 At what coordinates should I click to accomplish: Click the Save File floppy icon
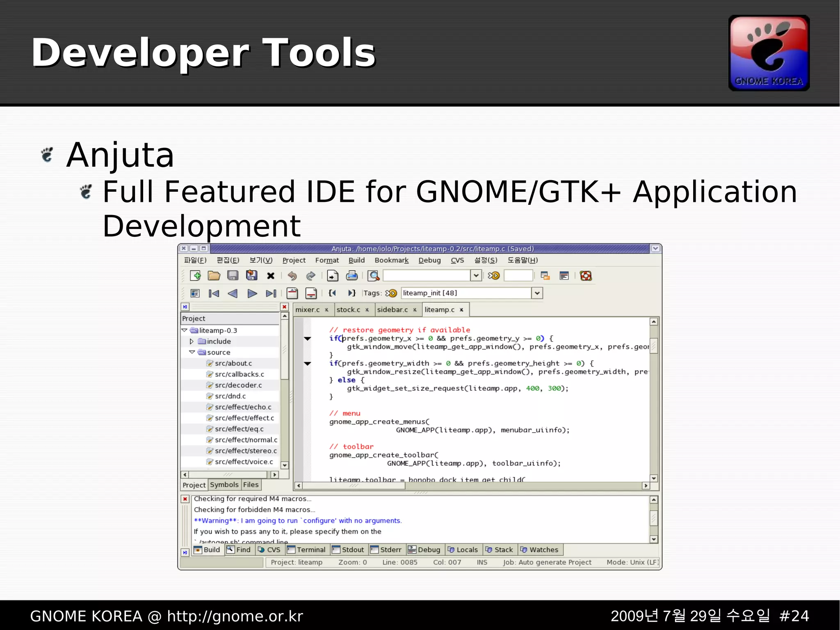pyautogui.click(x=233, y=276)
